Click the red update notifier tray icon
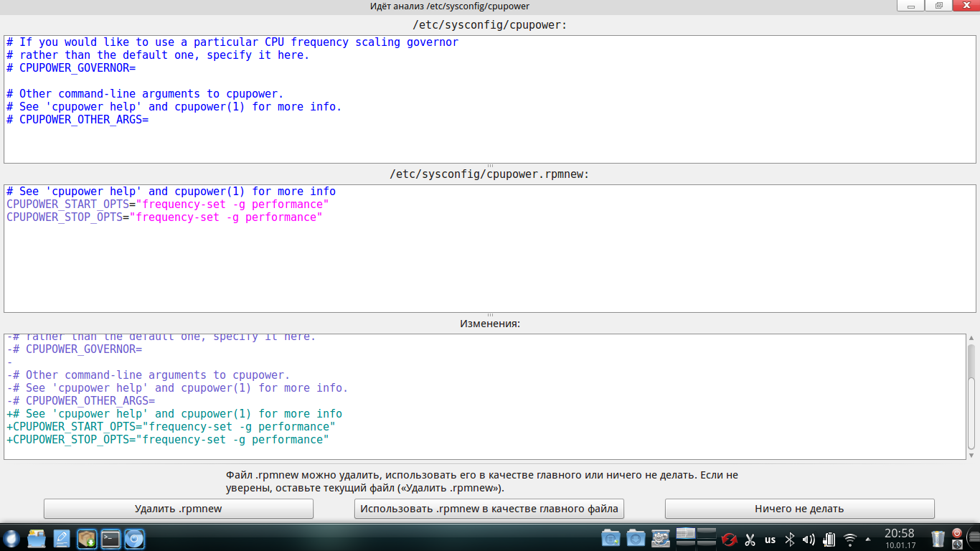The image size is (980, 551). [730, 539]
